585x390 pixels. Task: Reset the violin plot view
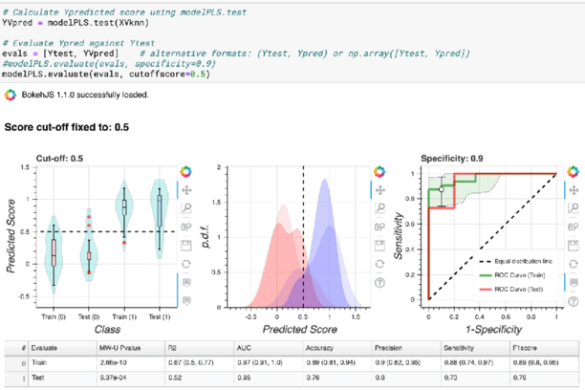pyautogui.click(x=186, y=264)
